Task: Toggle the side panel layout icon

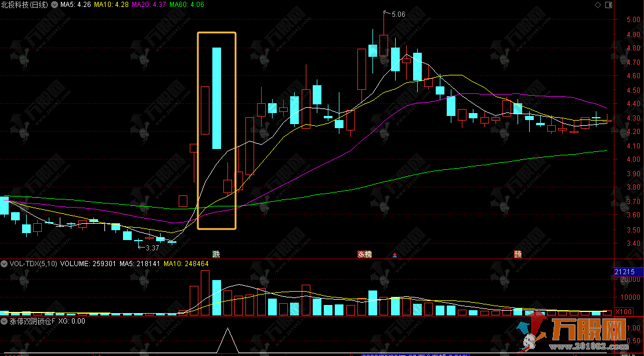Action: [x=608, y=5]
